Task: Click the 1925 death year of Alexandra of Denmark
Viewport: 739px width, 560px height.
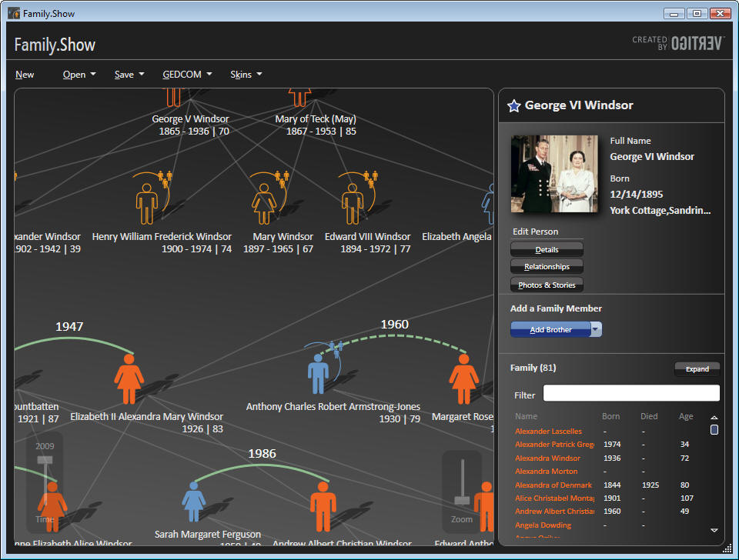Action: pos(650,485)
